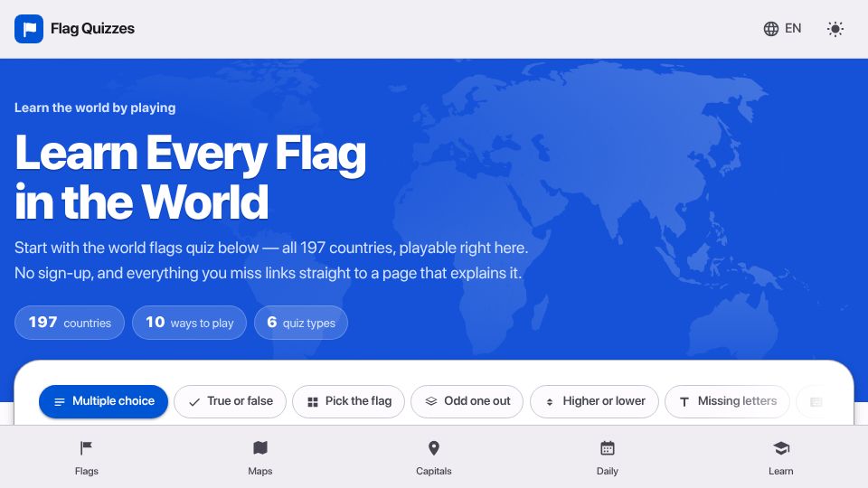Click the 197 countries stat pill
Viewport: 868px width, 488px height.
click(70, 323)
